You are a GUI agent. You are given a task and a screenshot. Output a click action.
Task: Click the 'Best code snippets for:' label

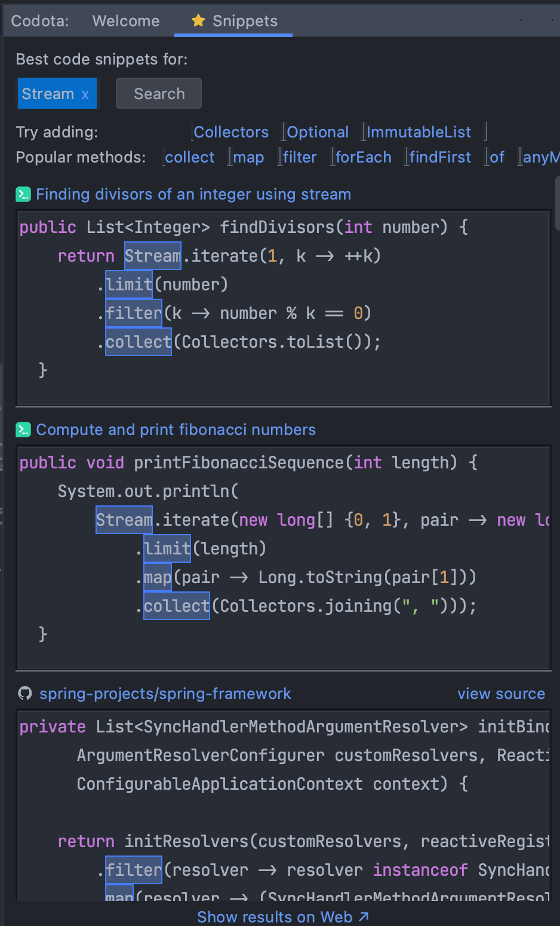point(101,59)
